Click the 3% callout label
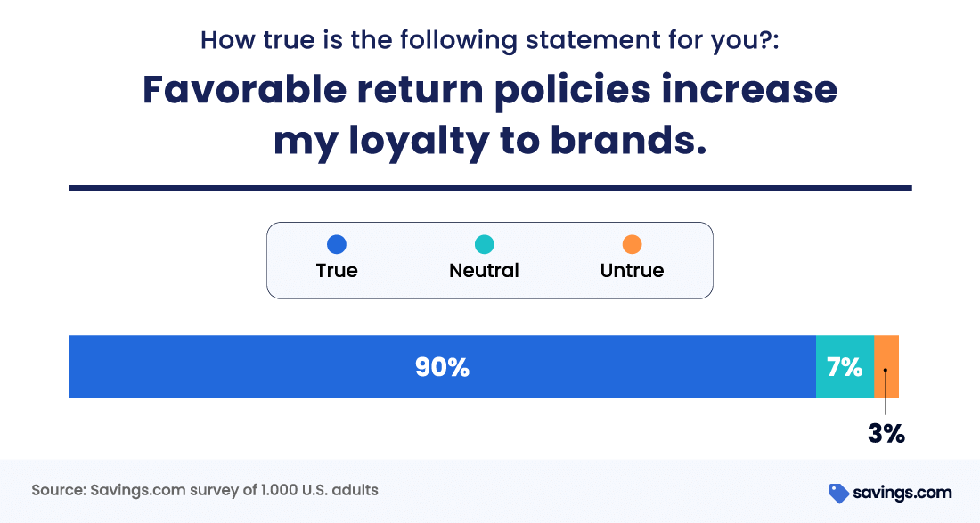This screenshot has height=523, width=980. pos(886,434)
